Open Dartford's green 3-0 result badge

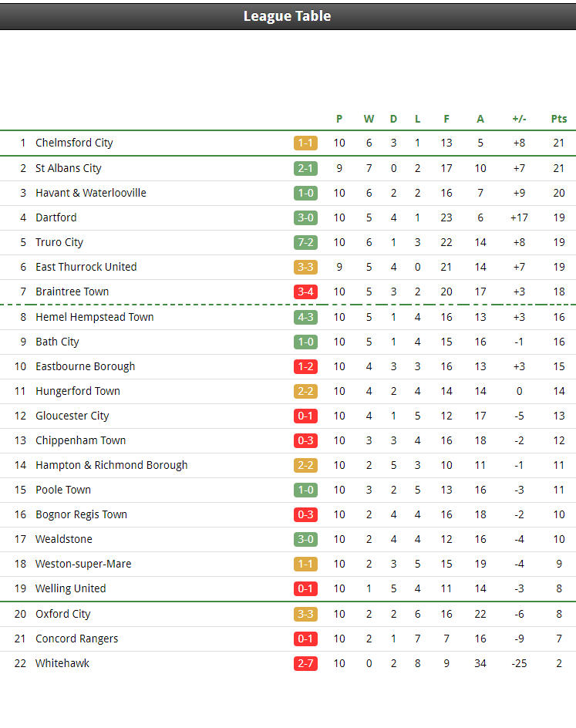(305, 217)
